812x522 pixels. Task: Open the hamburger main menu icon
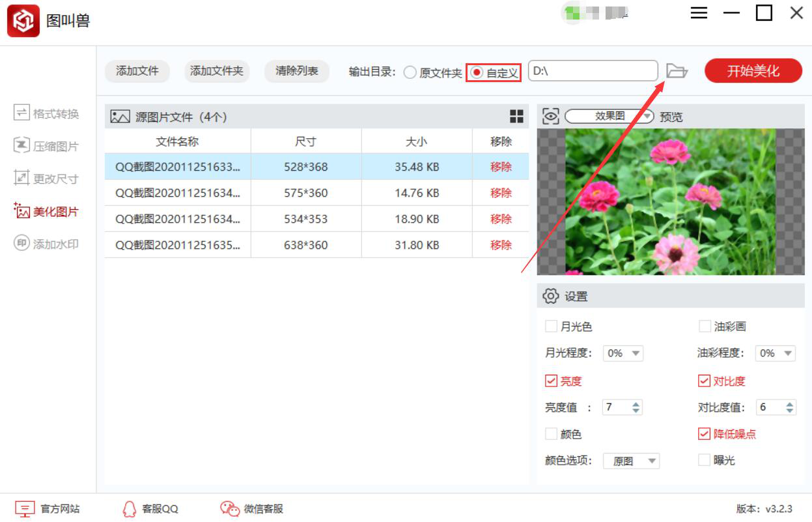[x=699, y=13]
